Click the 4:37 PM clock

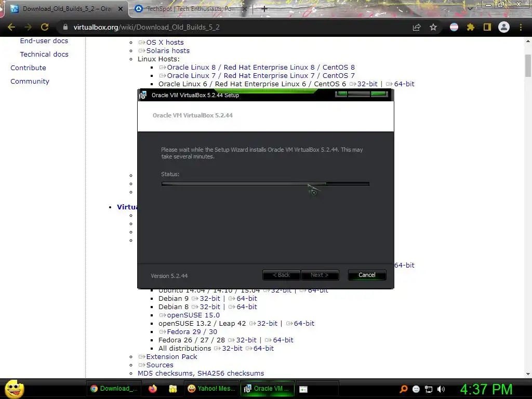click(486, 389)
